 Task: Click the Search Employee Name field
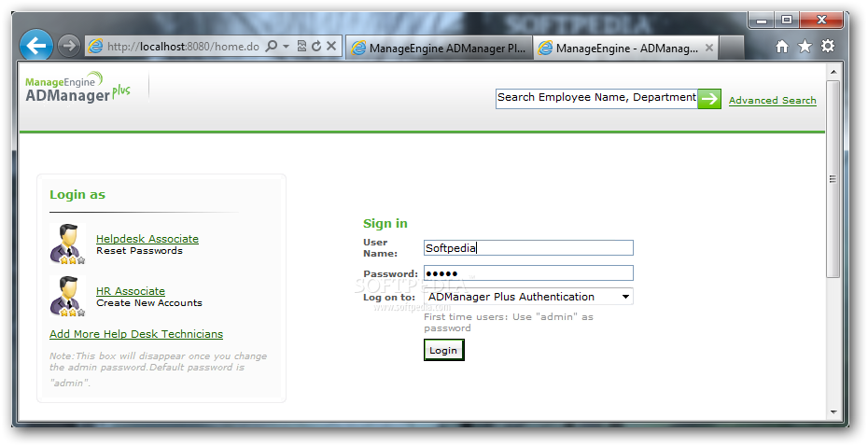tap(596, 99)
